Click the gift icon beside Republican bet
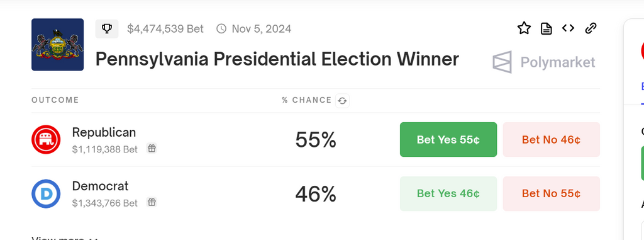 [152, 149]
